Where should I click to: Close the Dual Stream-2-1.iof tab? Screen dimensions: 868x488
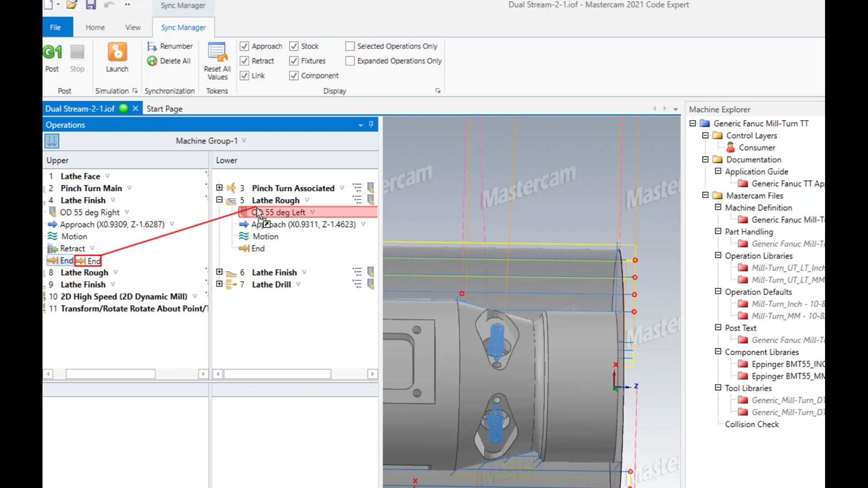click(x=135, y=108)
